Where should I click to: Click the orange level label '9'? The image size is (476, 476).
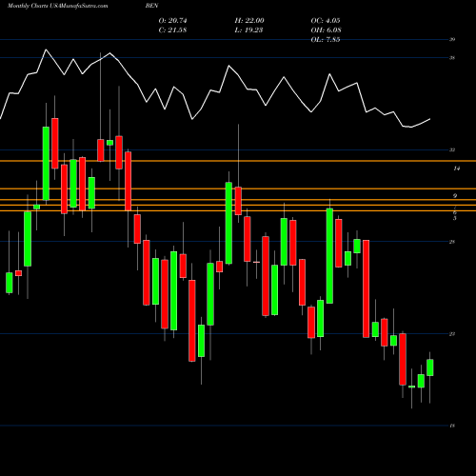(x=455, y=196)
